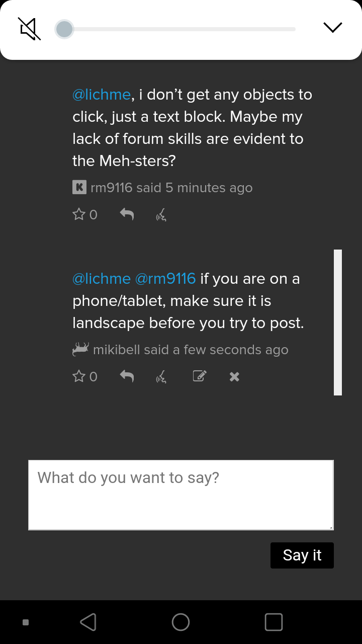Delete mikibell's comment with the X icon
Viewport: 362px width, 644px height.
[234, 377]
